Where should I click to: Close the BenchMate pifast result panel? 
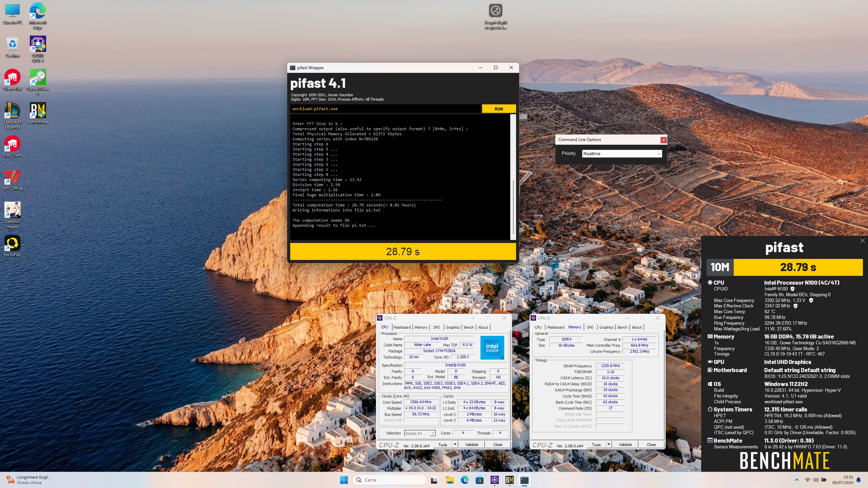[x=862, y=241]
